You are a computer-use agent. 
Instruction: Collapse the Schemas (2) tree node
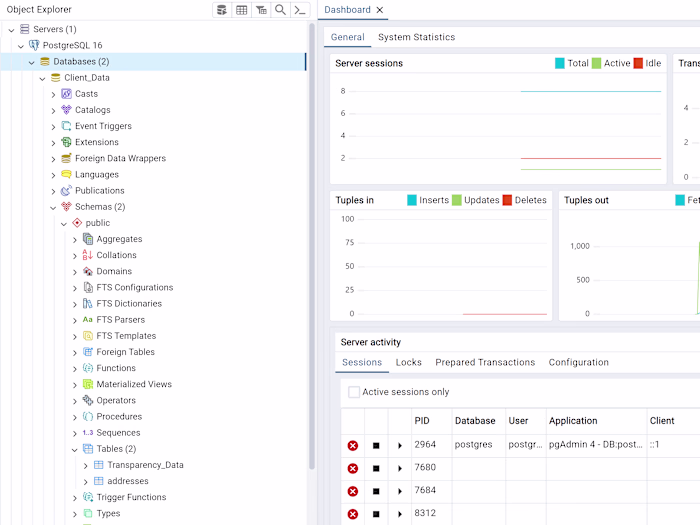[53, 207]
